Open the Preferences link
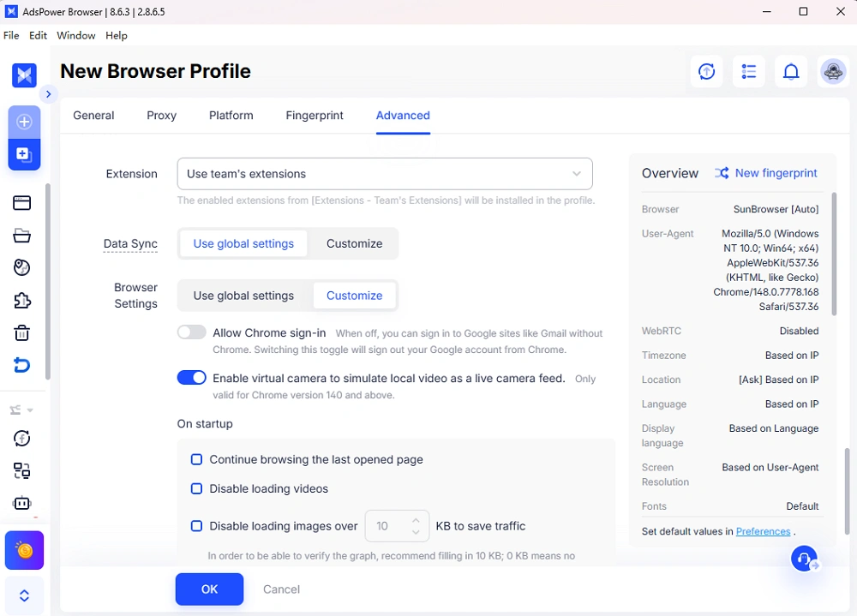857x616 pixels. click(x=763, y=531)
